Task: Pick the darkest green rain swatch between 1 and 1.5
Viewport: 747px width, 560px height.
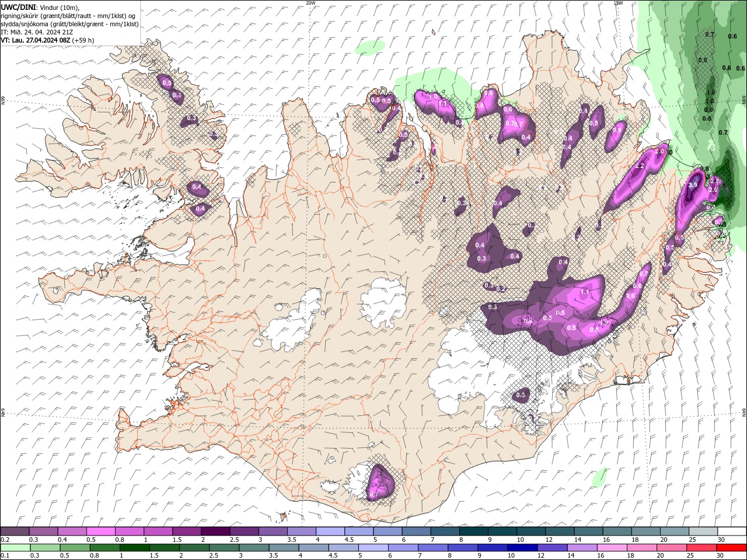Action: [x=134, y=548]
